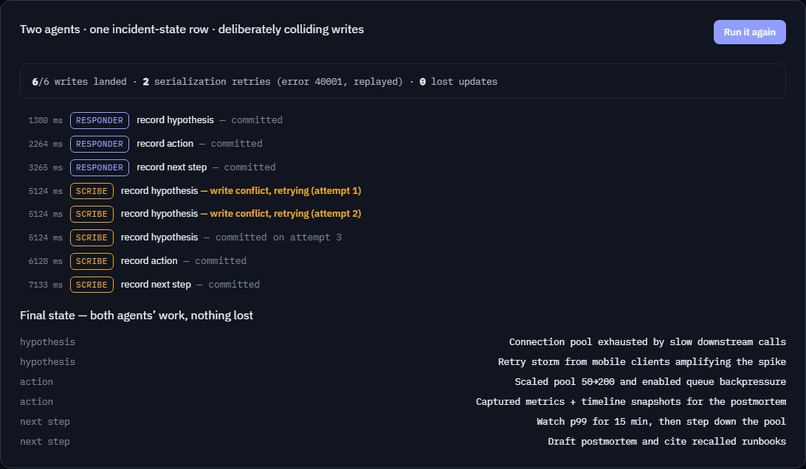Click the '1380 ms' timestamp
This screenshot has width=806, height=469.
point(45,120)
